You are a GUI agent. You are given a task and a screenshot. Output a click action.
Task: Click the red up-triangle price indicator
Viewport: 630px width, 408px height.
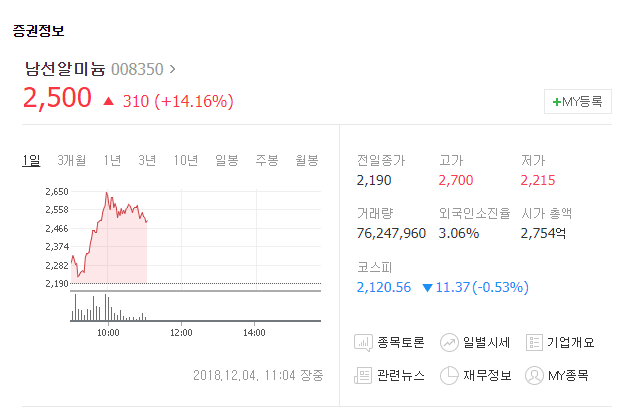108,101
